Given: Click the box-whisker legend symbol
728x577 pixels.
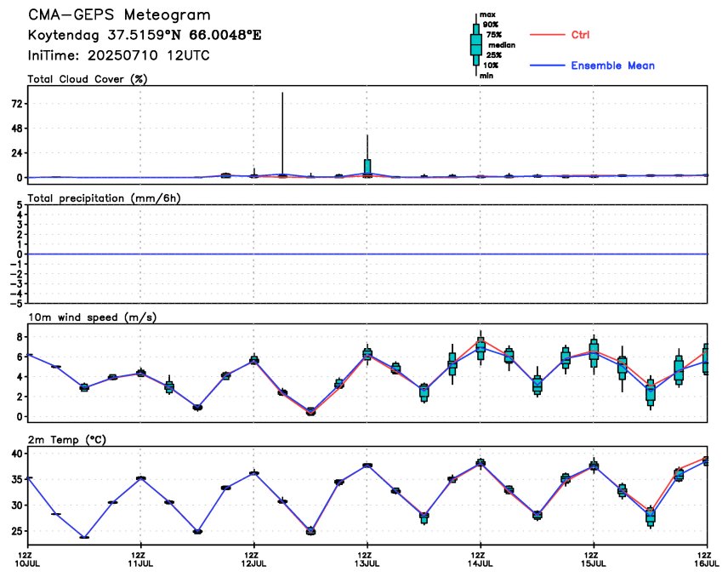Looking at the screenshot, I should coord(476,45).
